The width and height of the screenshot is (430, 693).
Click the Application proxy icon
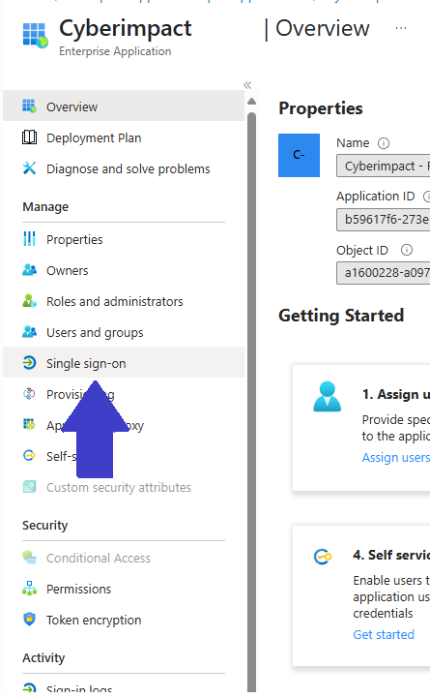click(29, 425)
